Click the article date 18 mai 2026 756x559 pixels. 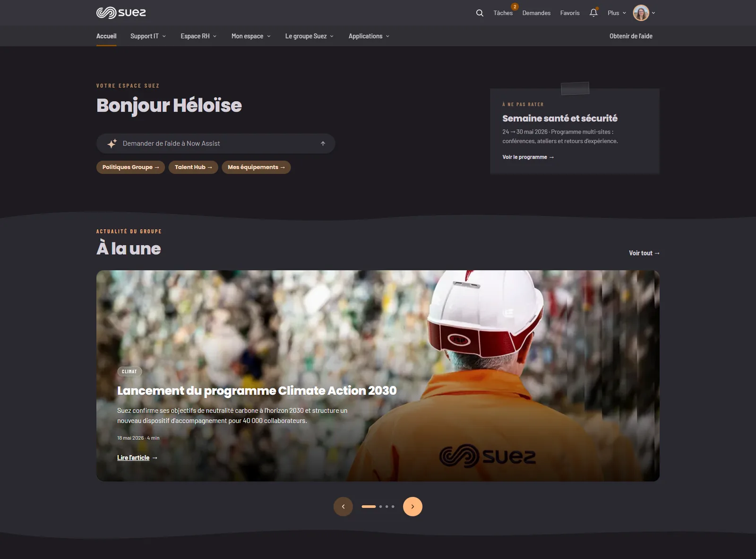pyautogui.click(x=130, y=438)
